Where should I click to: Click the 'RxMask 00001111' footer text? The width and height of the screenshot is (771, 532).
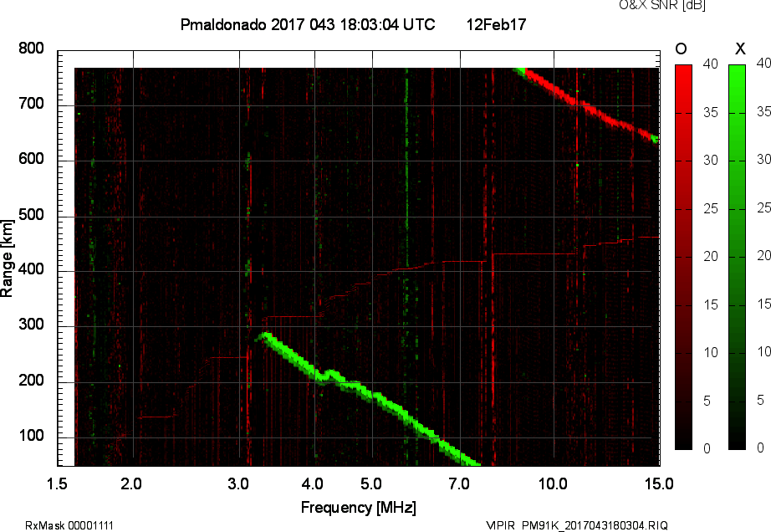69,525
